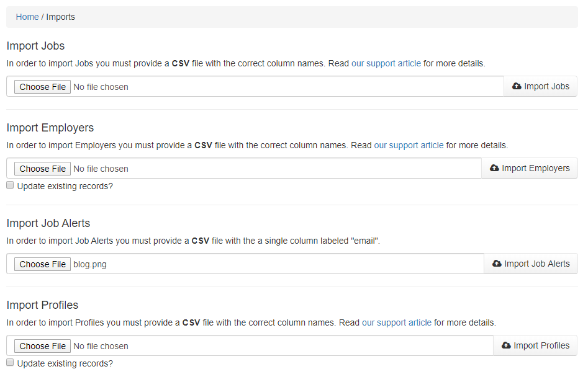588x382 pixels.
Task: Go to Home in the breadcrumb
Action: click(x=27, y=17)
